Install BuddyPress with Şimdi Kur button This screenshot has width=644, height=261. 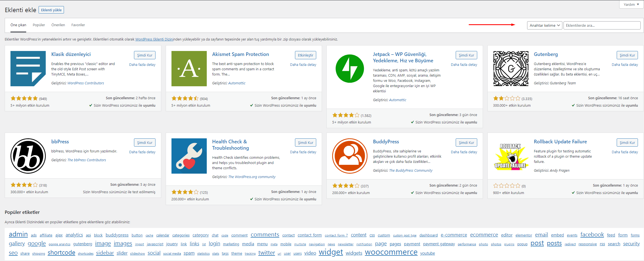466,142
